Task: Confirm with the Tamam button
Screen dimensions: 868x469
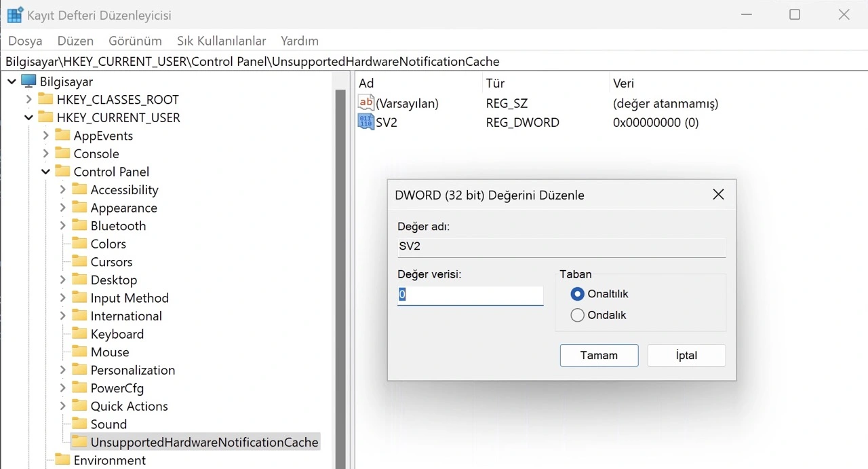Action: tap(599, 355)
